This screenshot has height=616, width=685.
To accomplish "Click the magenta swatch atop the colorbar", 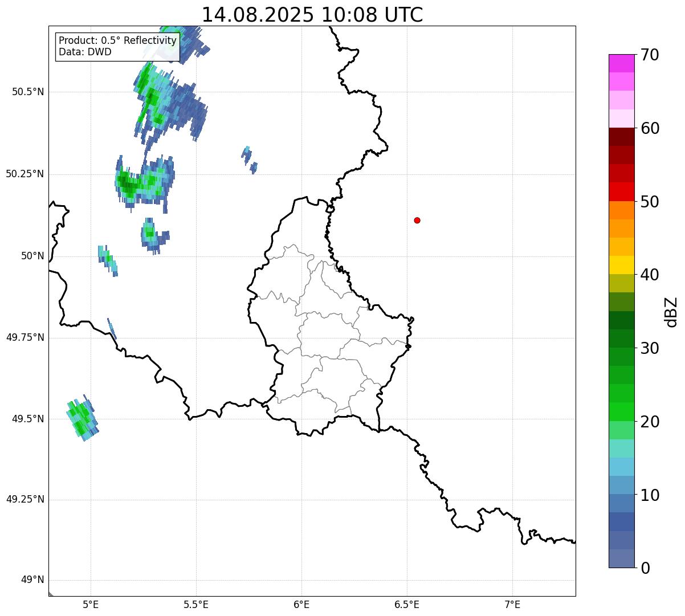I will pos(621,63).
